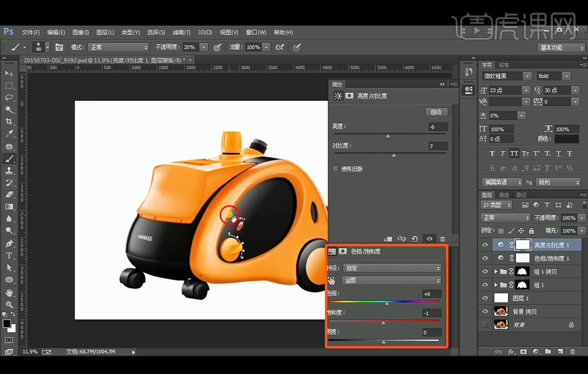Click the 亮度 slider handle
The height and width of the screenshot is (374, 588).
(388, 136)
